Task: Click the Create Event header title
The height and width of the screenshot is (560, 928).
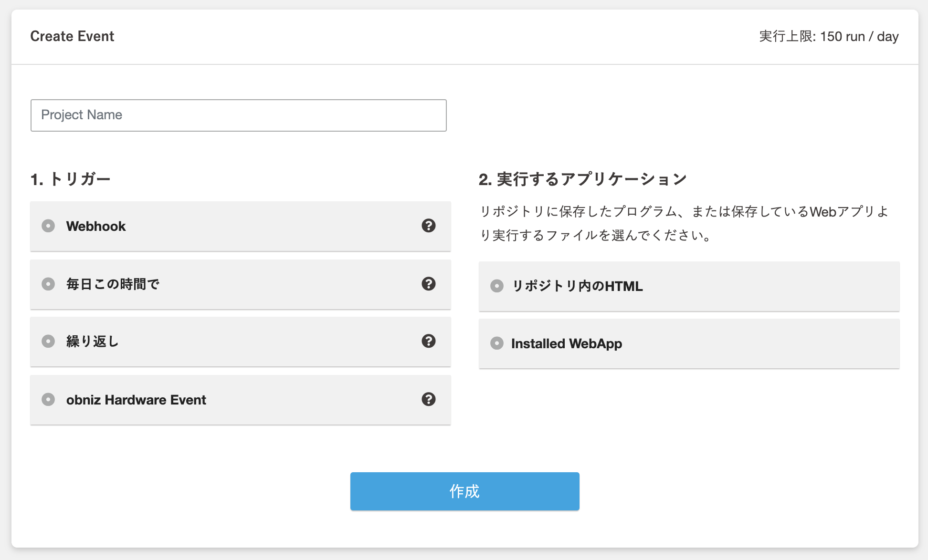Action: (72, 36)
